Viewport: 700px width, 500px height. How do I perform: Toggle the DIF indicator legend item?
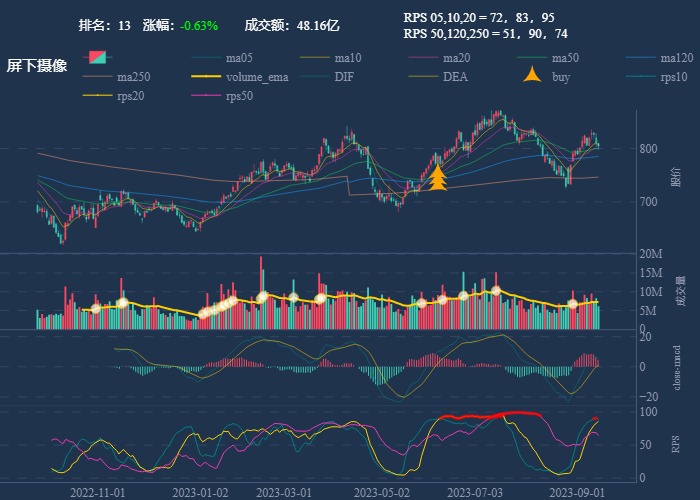pos(343,77)
